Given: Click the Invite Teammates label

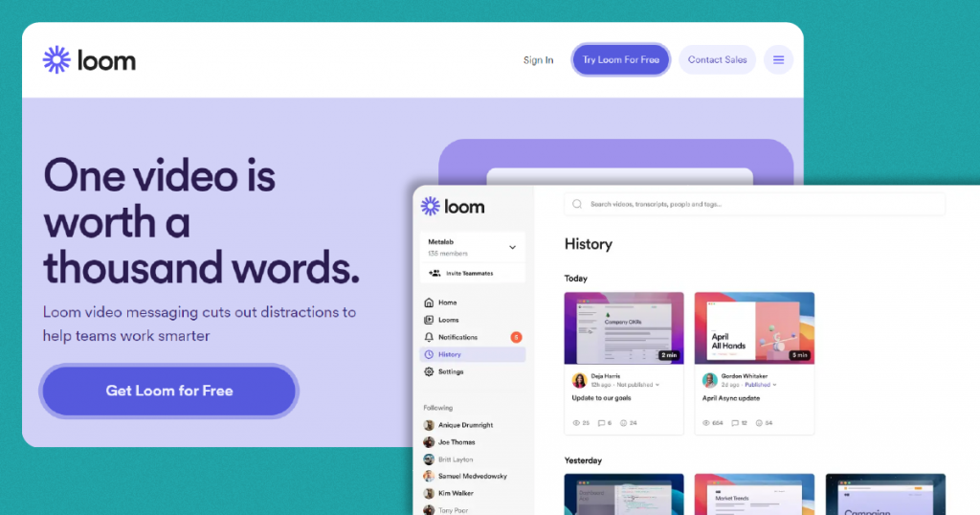Looking at the screenshot, I should [x=469, y=273].
